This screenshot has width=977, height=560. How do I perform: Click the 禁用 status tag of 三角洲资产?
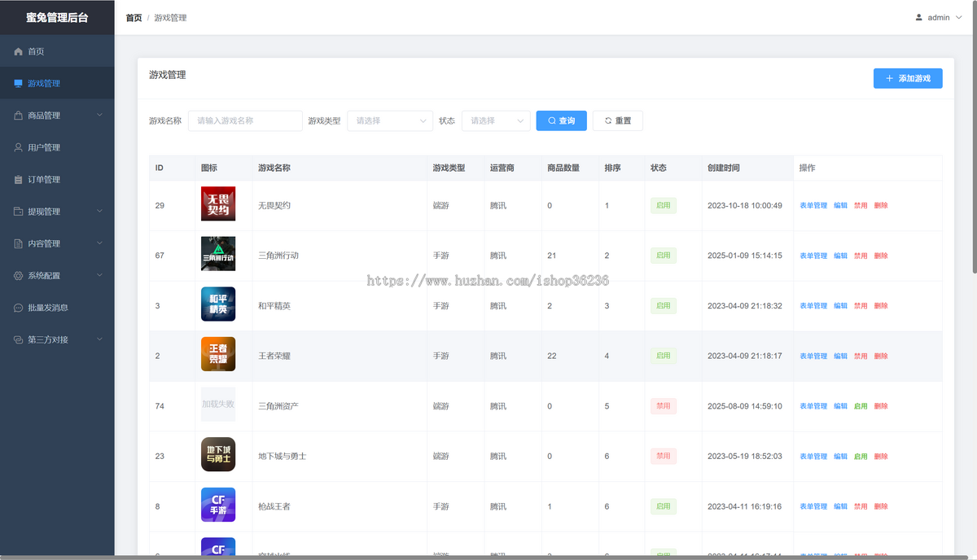(x=664, y=406)
